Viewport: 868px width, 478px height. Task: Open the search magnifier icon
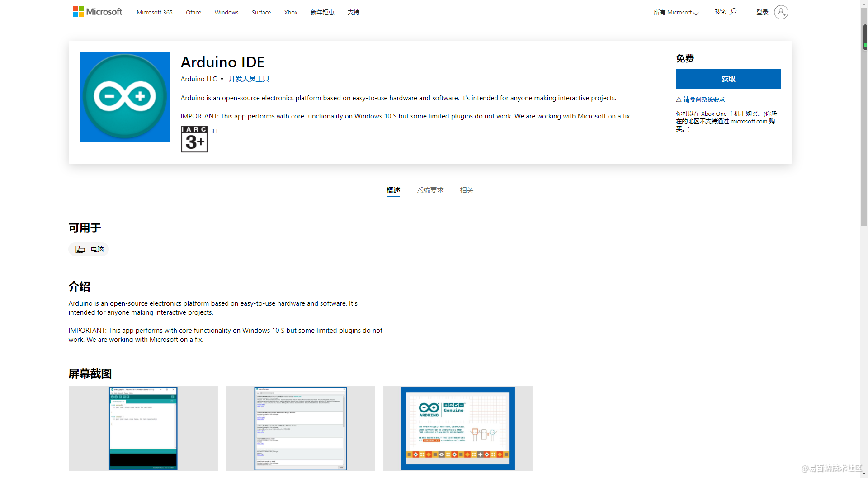pyautogui.click(x=733, y=12)
